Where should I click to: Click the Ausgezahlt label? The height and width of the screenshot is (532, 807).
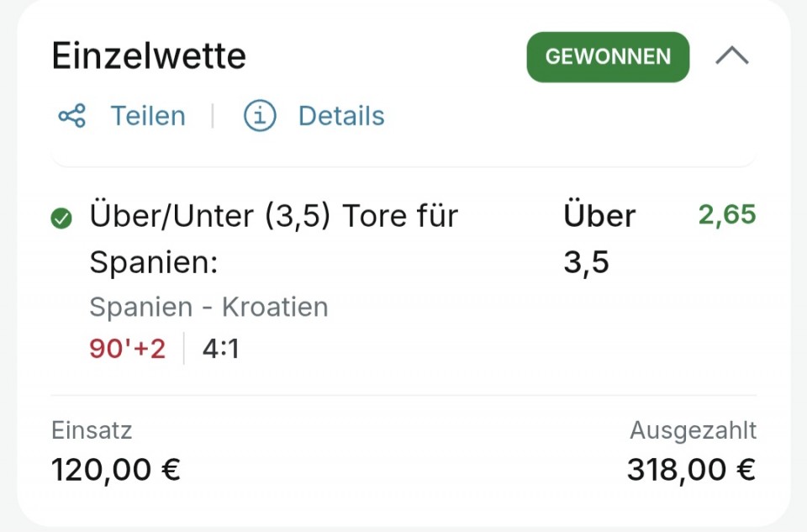pyautogui.click(x=693, y=430)
